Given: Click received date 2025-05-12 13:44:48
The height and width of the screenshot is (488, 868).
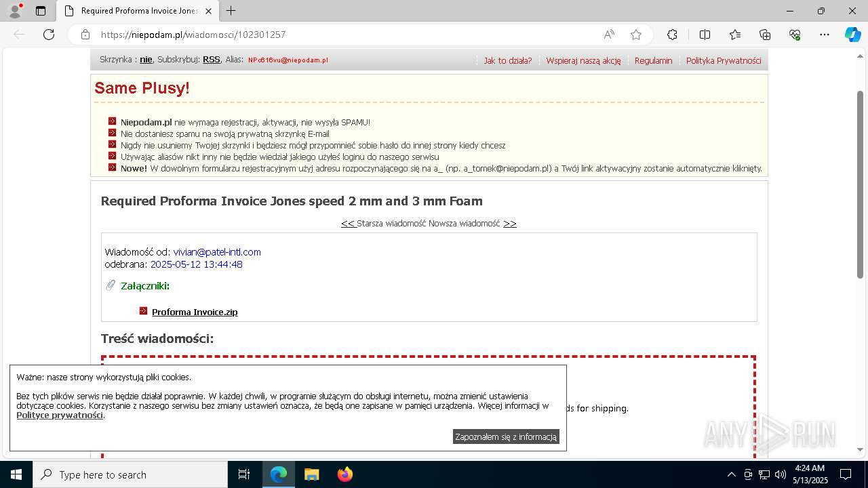Looking at the screenshot, I should click(197, 264).
